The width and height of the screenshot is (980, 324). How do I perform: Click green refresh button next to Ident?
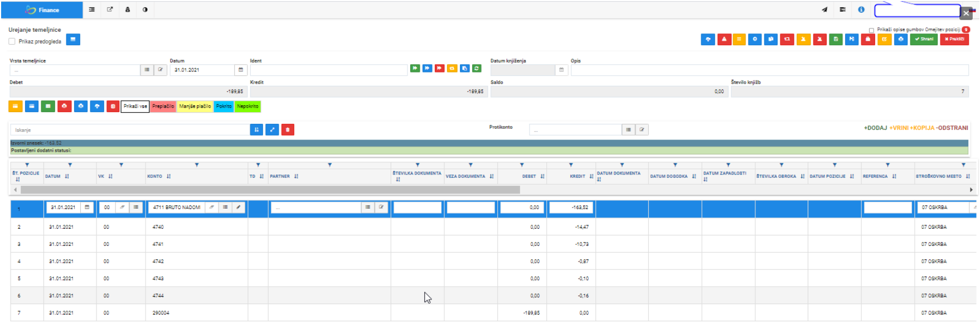[477, 68]
